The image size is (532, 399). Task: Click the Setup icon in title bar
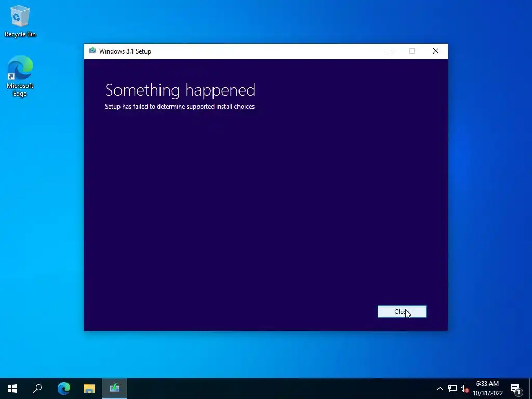(x=92, y=51)
